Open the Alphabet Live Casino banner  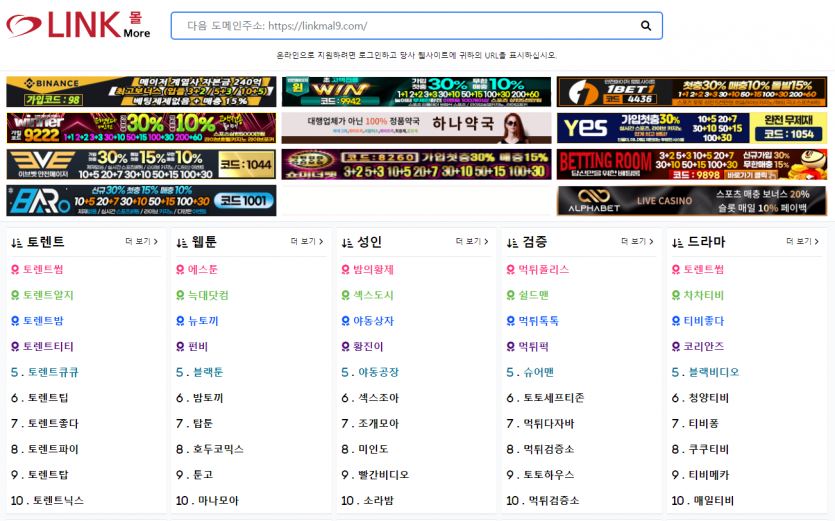point(692,200)
